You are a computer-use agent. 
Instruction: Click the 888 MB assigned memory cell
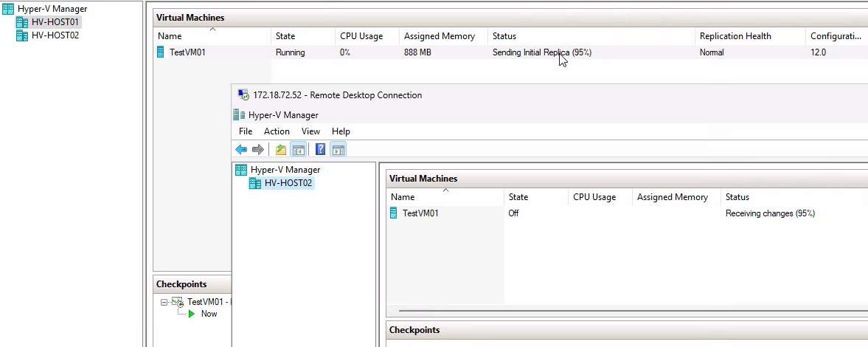[x=417, y=52]
